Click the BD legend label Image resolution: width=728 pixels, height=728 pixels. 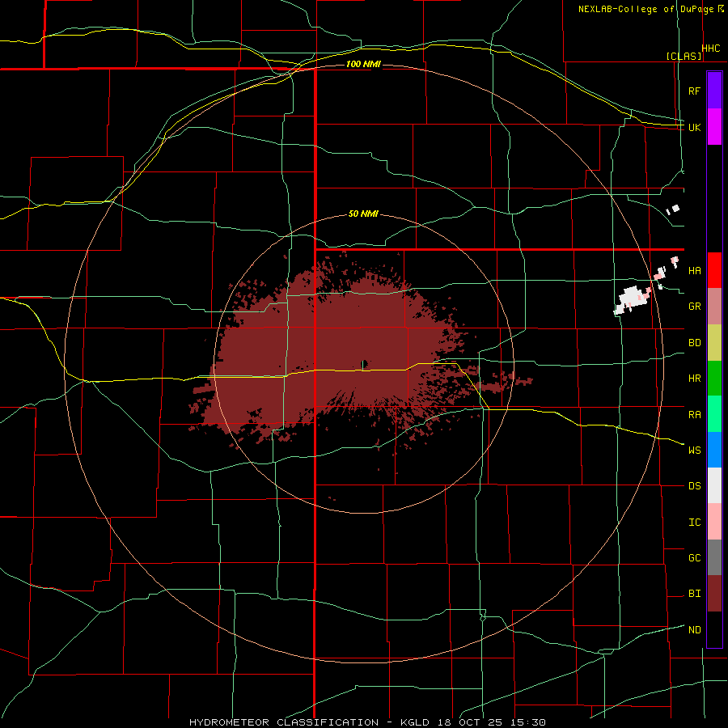click(694, 343)
